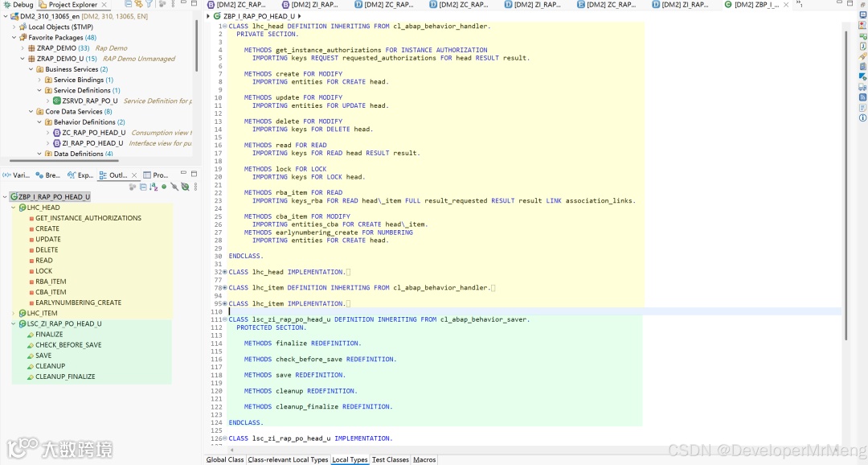
Task: Toggle hide non-public members in Outline
Action: 174,187
